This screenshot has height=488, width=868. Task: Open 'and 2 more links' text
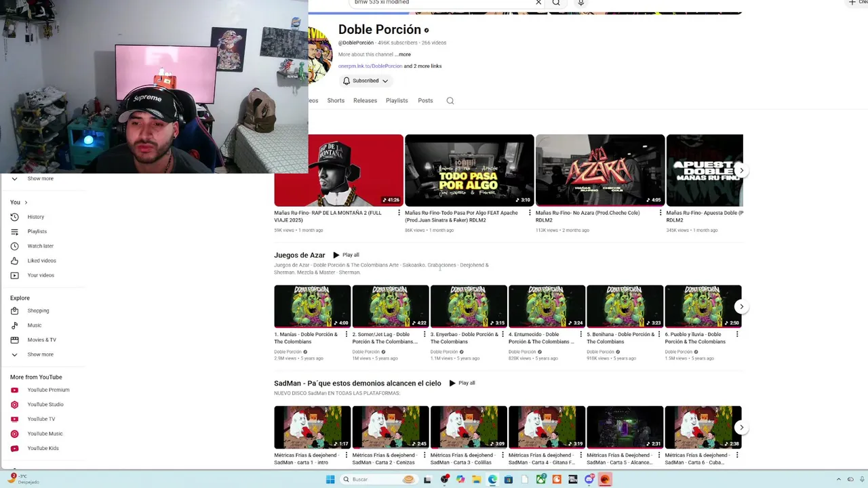[422, 66]
